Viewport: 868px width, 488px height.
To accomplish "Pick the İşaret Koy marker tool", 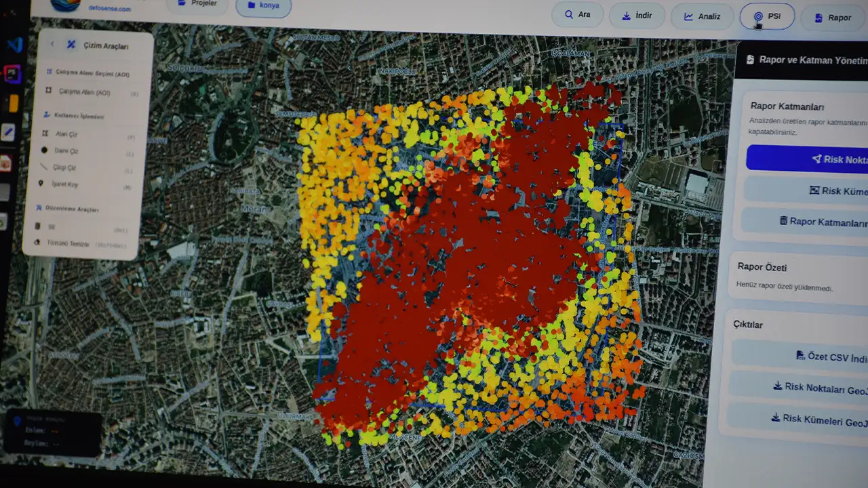I will pos(64,184).
